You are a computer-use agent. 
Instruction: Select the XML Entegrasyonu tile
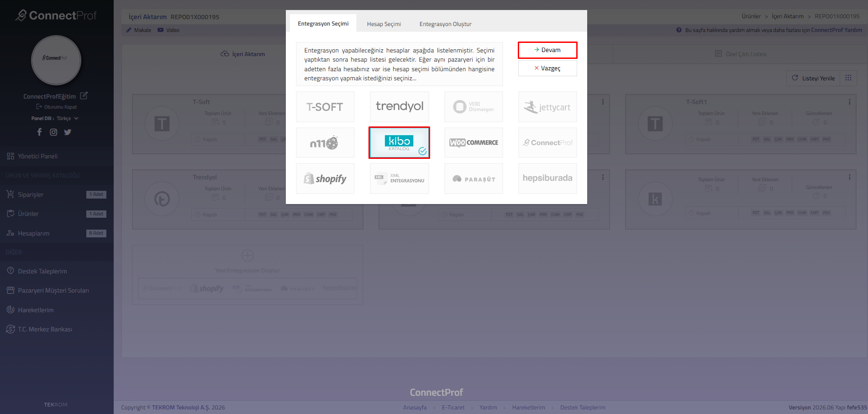(399, 178)
